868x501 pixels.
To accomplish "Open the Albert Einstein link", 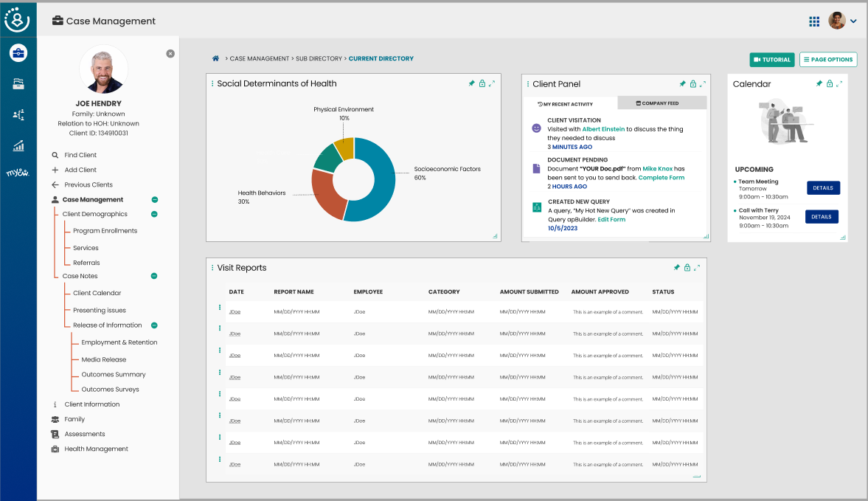I will 603,130.
